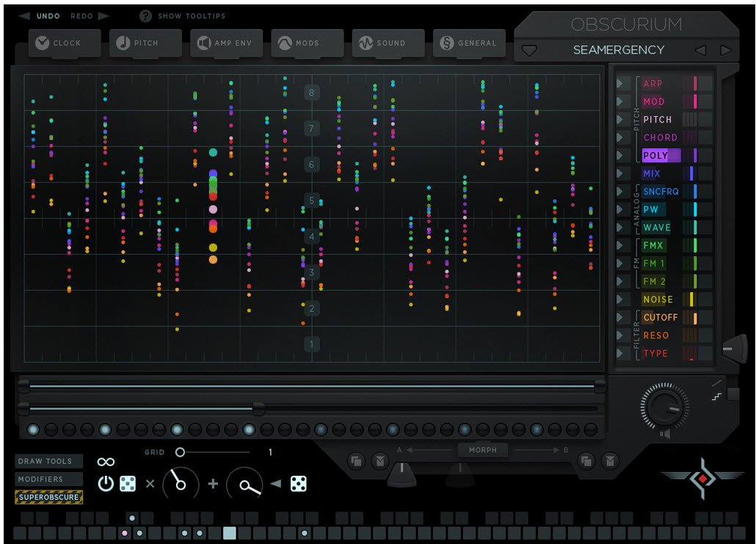The width and height of the screenshot is (756, 544).
Task: Expand the SNCFRQ lane triangle
Action: (621, 192)
